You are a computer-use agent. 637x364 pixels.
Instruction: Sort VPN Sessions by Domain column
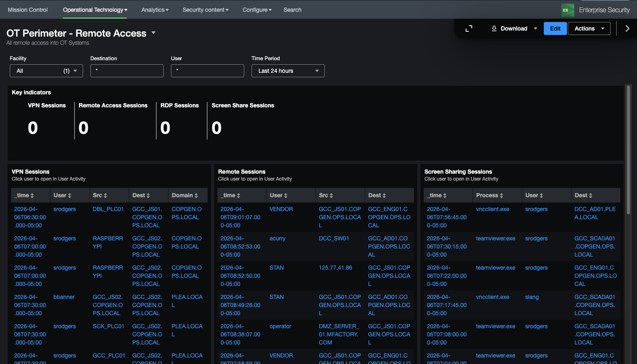tap(185, 195)
